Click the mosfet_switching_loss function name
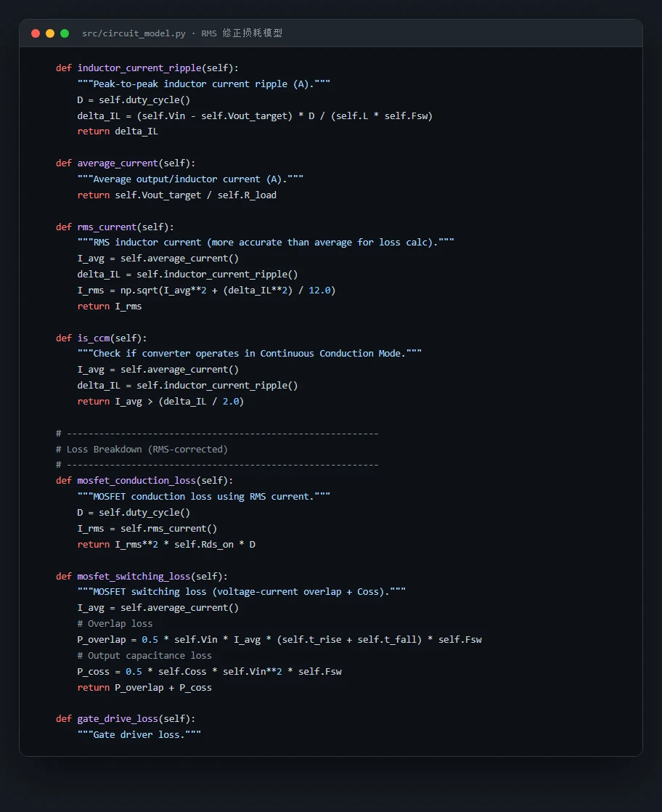Viewport: 662px width, 812px height. (134, 577)
